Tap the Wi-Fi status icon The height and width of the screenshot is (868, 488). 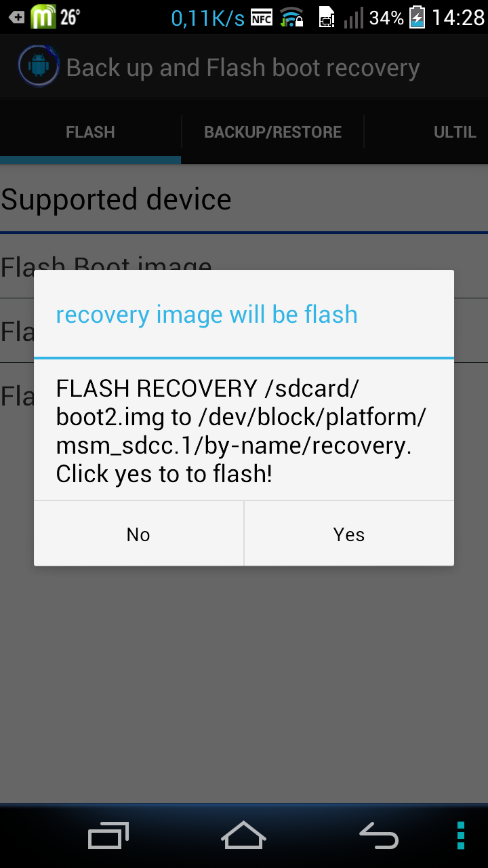point(291,18)
